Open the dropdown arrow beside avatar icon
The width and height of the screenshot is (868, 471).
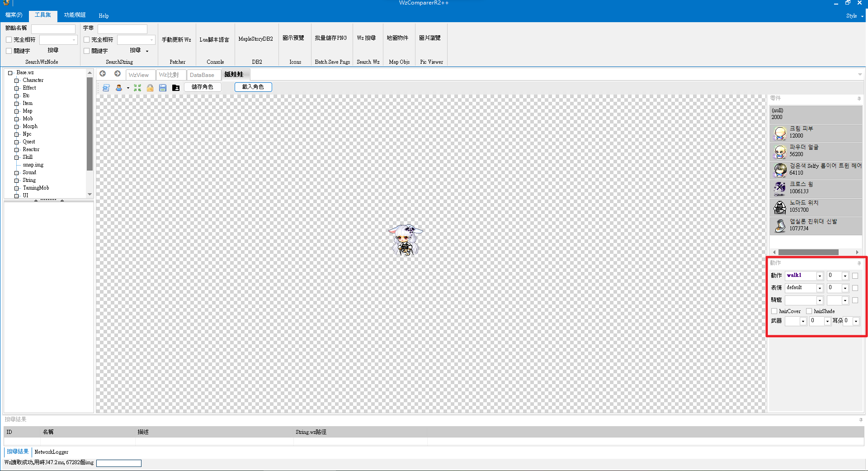128,88
